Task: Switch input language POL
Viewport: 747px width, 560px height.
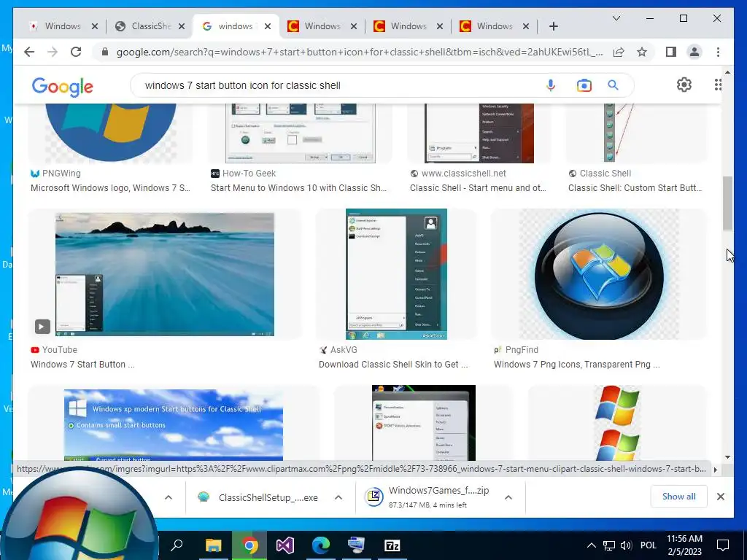Action: coord(648,545)
